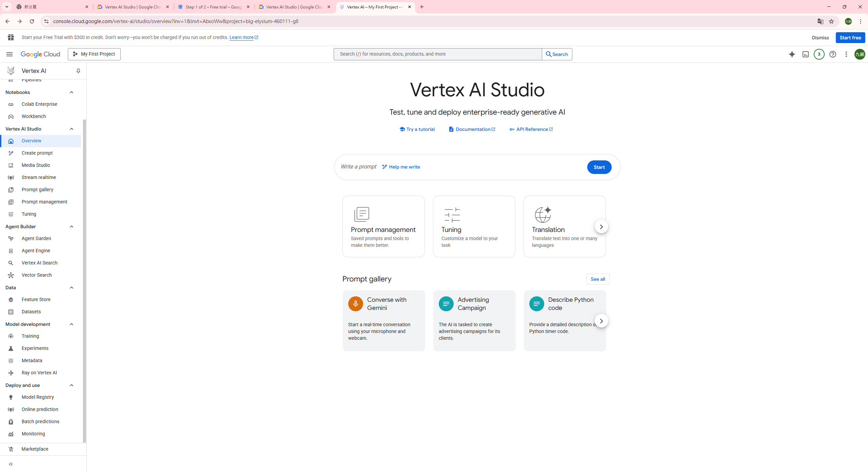Image resolution: width=868 pixels, height=472 pixels.
Task: Open the My First Project selector
Action: point(94,54)
